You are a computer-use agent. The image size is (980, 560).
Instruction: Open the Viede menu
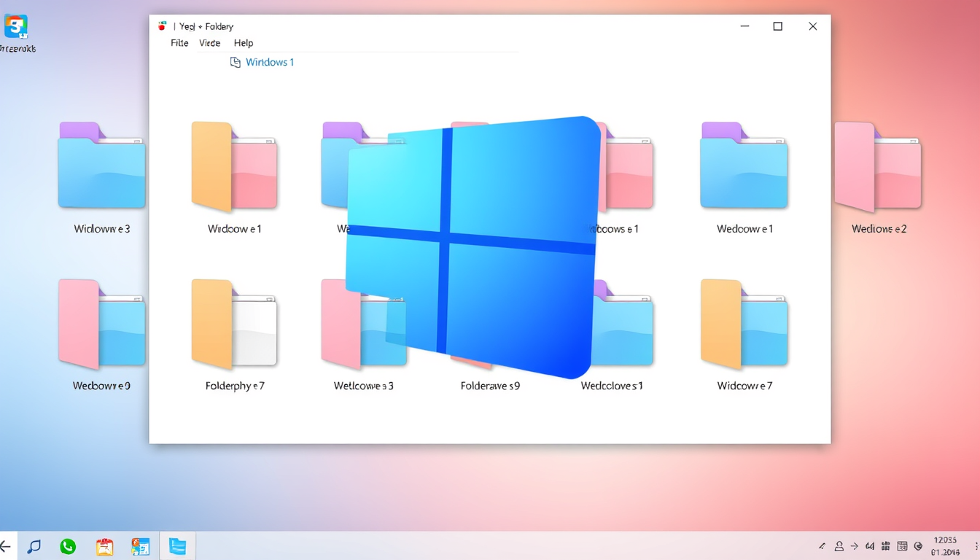click(x=210, y=43)
